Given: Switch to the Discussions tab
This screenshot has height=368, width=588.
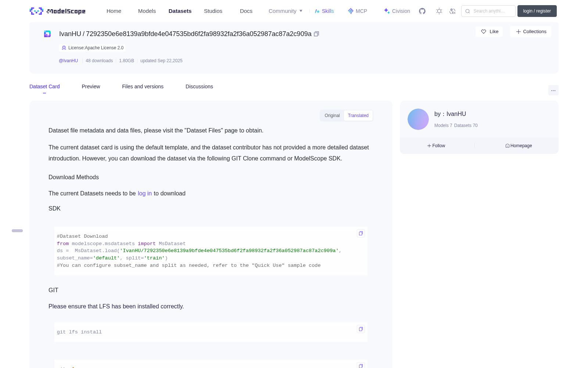Looking at the screenshot, I should pyautogui.click(x=199, y=86).
